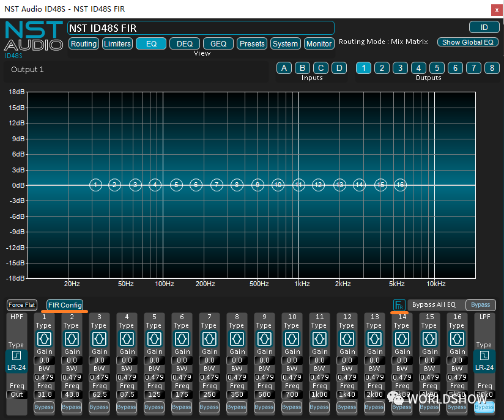Open filter type icon for EQ band 16

click(457, 339)
